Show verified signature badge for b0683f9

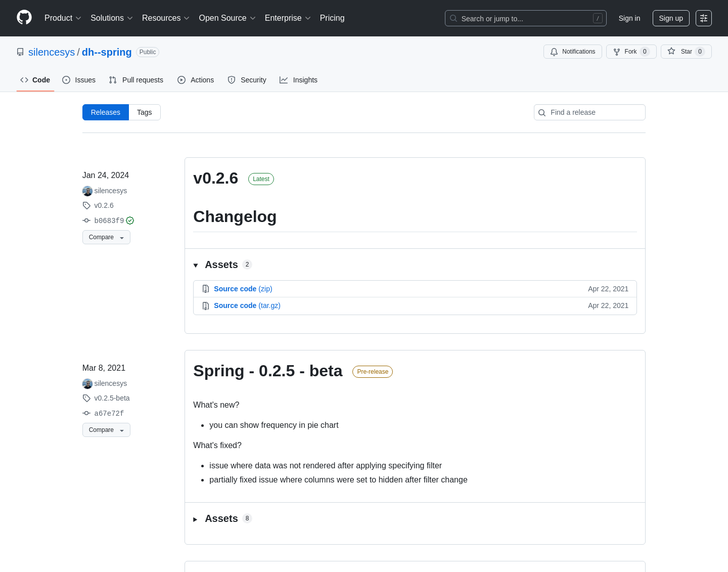pyautogui.click(x=130, y=221)
